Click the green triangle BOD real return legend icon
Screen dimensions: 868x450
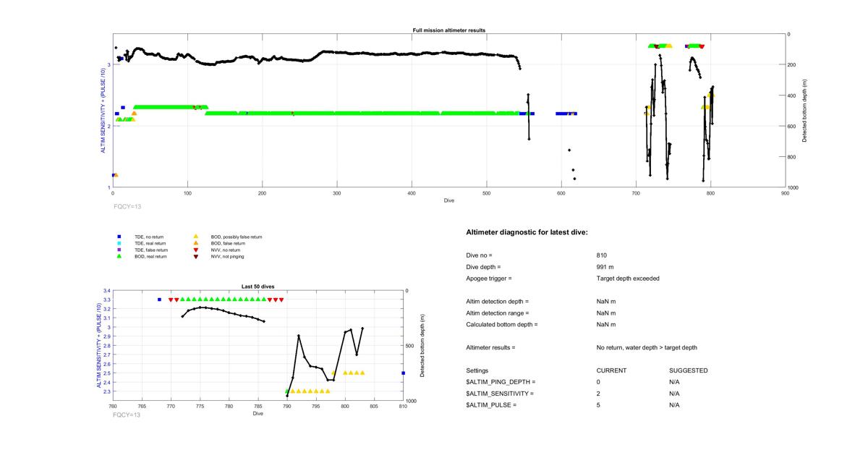point(119,256)
